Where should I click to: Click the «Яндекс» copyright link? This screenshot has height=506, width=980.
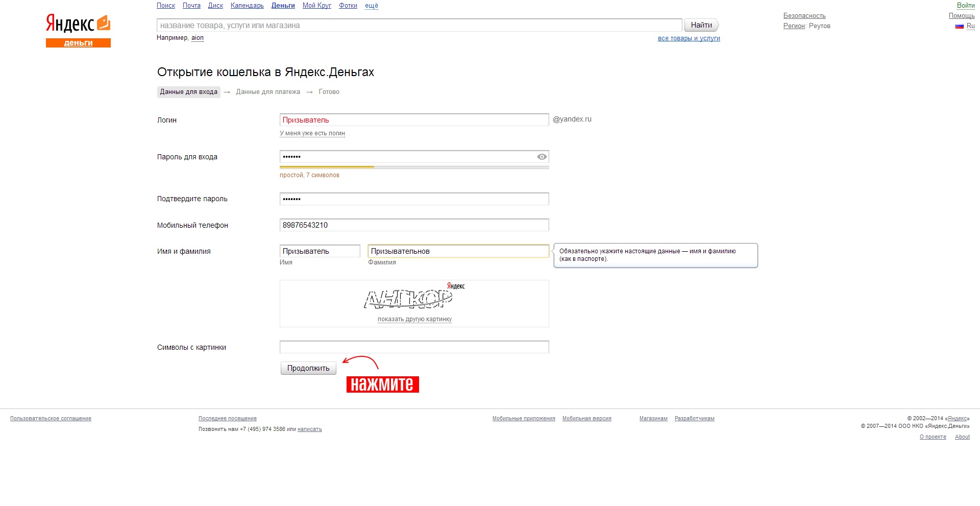tap(957, 419)
